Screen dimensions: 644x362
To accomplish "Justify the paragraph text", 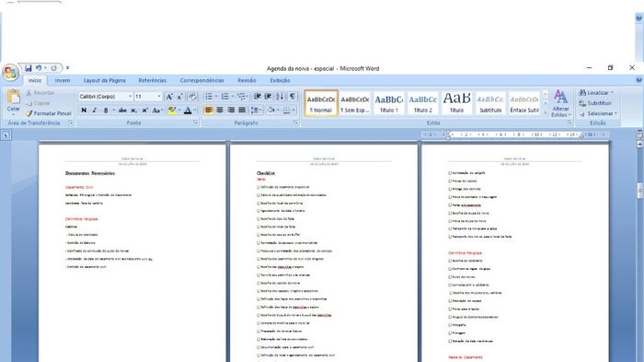I will pos(242,111).
